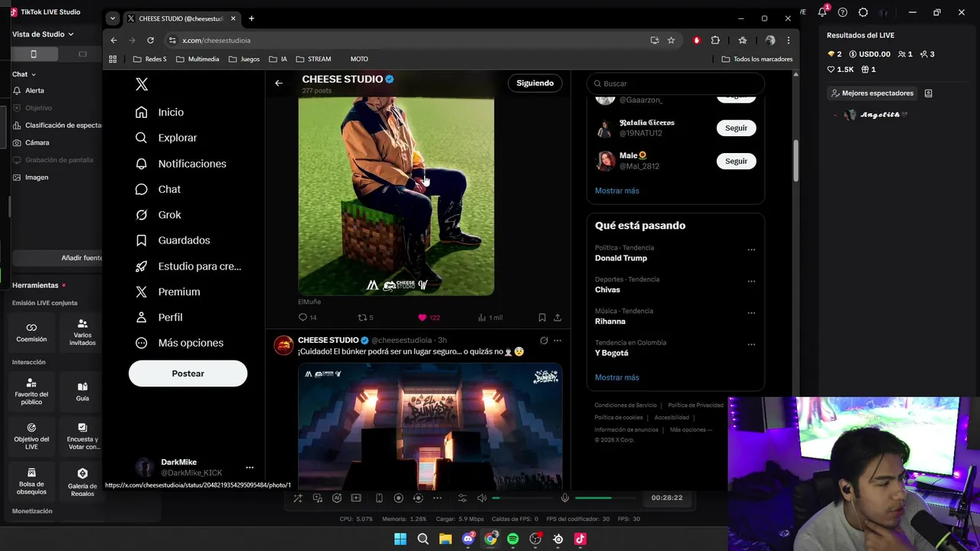The image size is (980, 551).
Task: Follow Natalia Ciceros with the Seguir button
Action: click(736, 128)
